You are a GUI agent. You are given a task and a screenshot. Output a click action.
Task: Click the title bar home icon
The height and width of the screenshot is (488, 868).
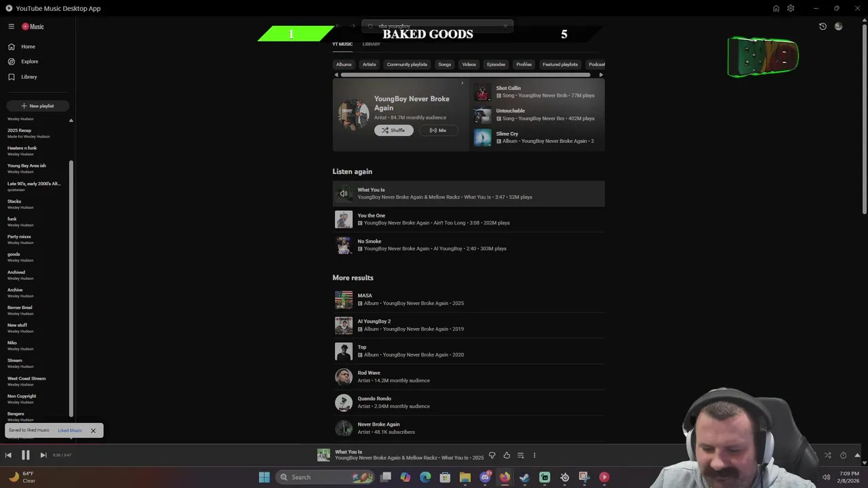coord(776,8)
